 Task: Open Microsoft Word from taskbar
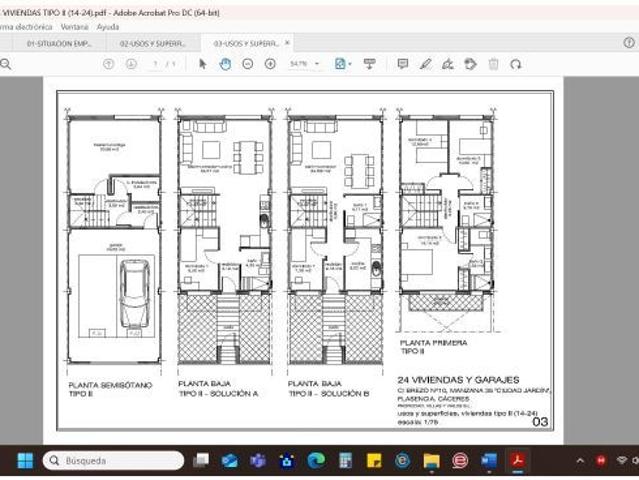point(489,461)
